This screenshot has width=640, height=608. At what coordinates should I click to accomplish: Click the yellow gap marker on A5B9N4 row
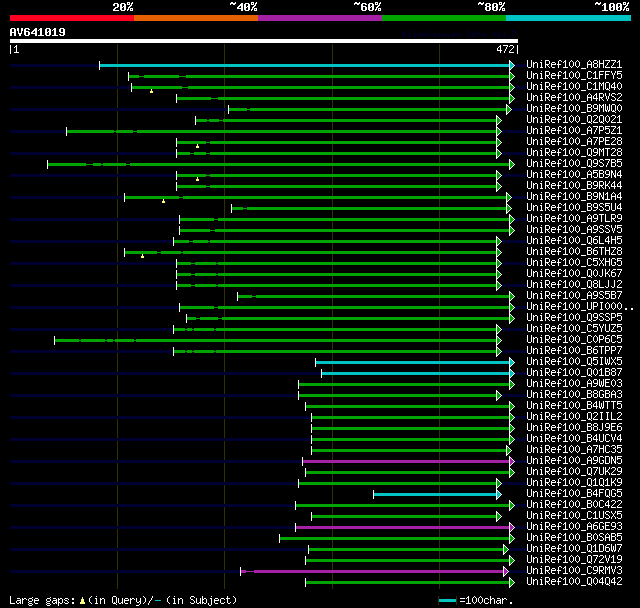tap(198, 179)
